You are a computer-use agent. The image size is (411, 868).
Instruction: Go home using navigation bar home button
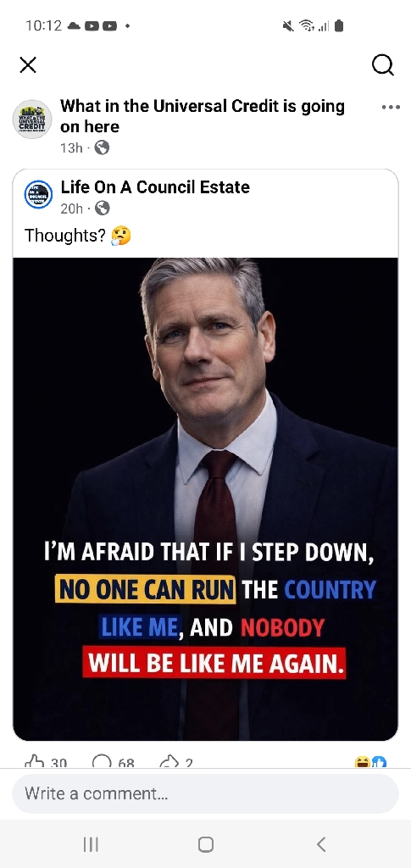point(206,844)
